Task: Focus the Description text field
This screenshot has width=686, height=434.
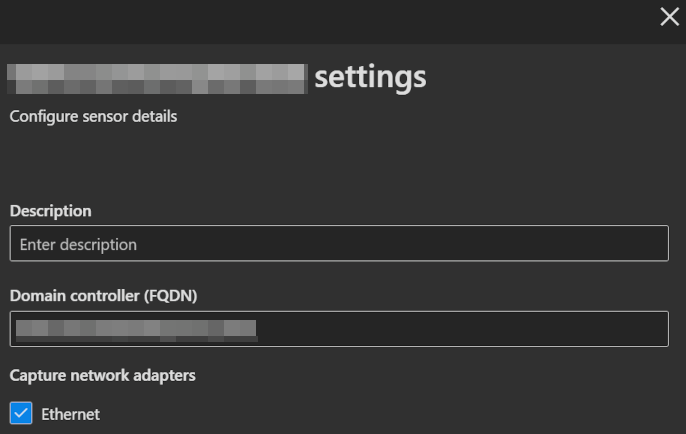Action: [338, 244]
